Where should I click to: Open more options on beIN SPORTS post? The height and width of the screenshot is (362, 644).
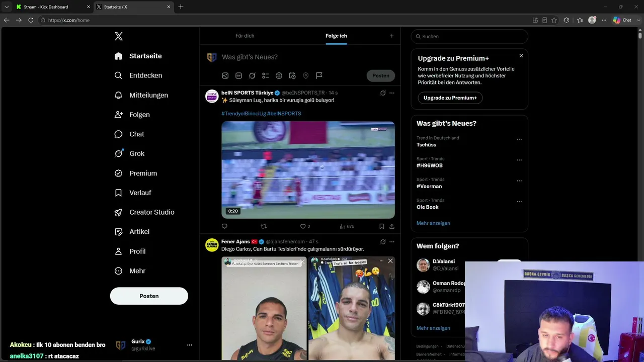[392, 93]
